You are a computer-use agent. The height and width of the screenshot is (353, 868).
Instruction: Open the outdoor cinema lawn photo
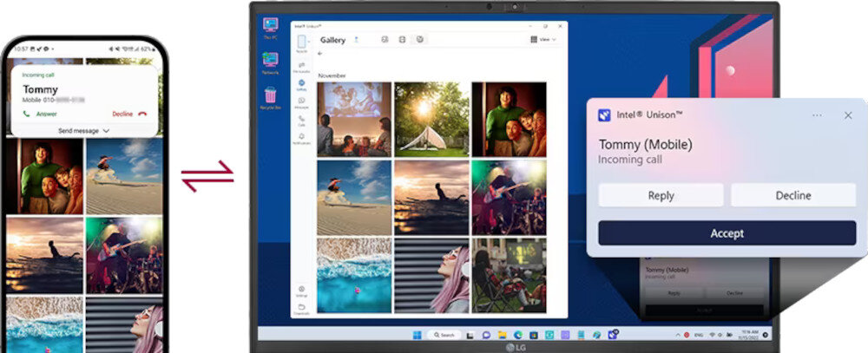point(509,276)
